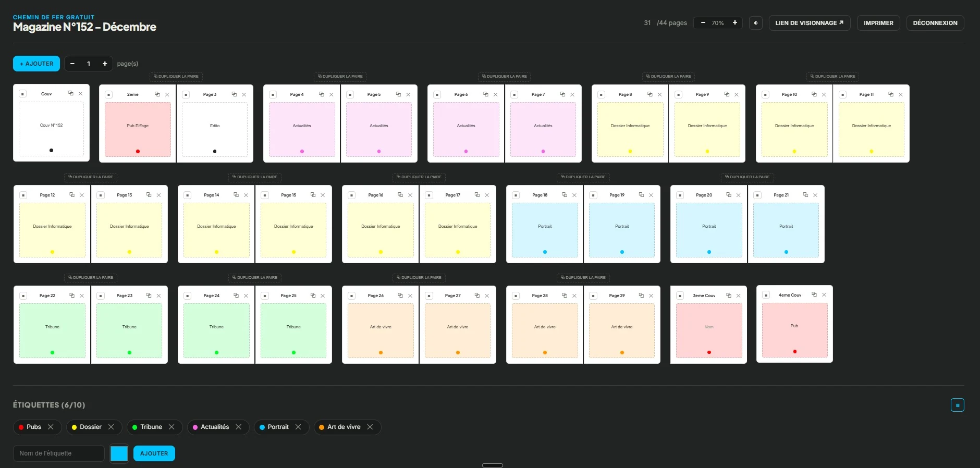Viewport: 980px width, 468px height.
Task: Decrease the zoom level from 70%
Action: (x=703, y=23)
